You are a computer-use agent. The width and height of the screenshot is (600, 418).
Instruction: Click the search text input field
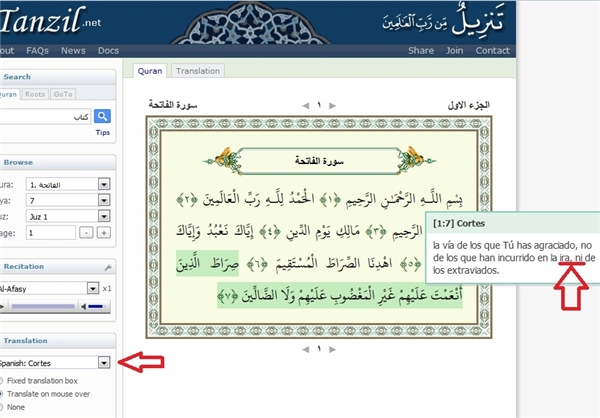click(45, 116)
